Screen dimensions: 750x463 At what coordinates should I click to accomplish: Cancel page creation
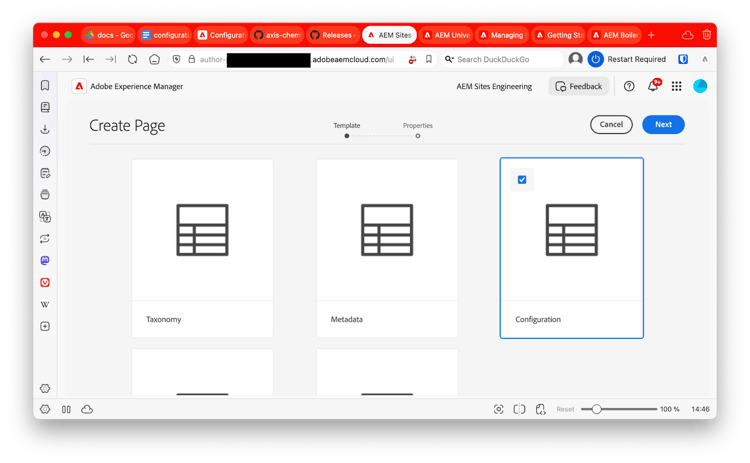click(611, 124)
